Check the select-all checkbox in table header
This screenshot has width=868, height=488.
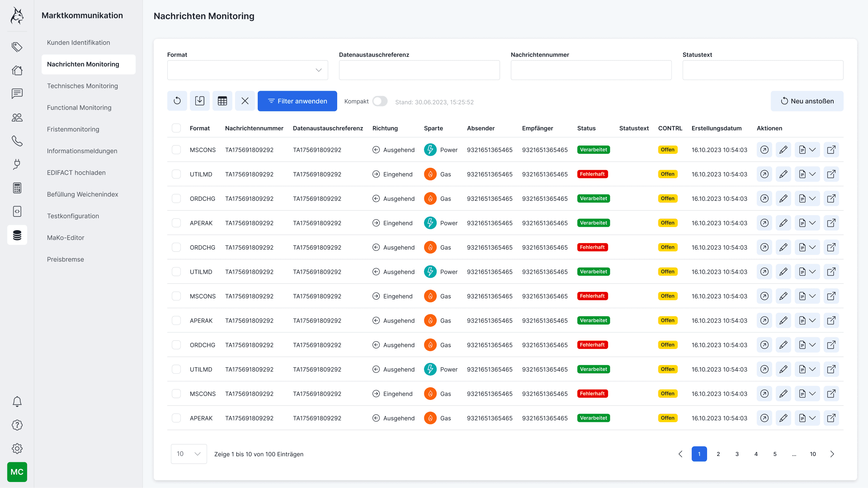point(176,128)
